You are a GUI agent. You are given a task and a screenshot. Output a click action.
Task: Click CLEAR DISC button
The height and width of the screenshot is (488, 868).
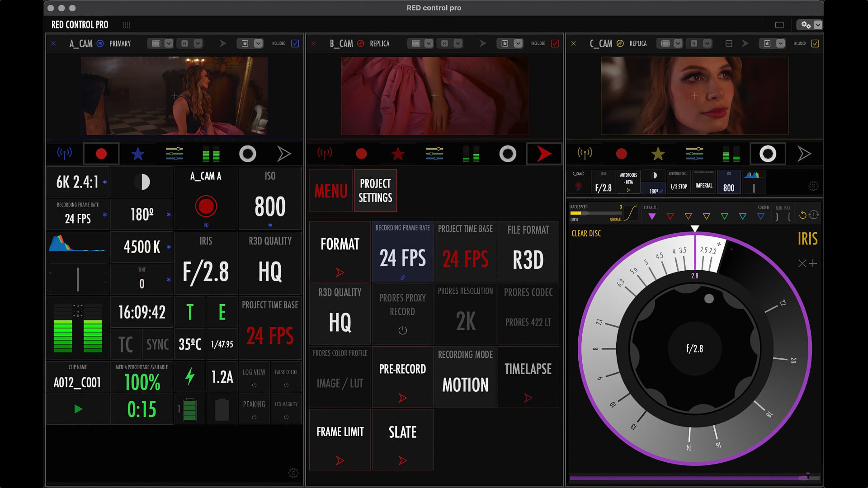(586, 234)
